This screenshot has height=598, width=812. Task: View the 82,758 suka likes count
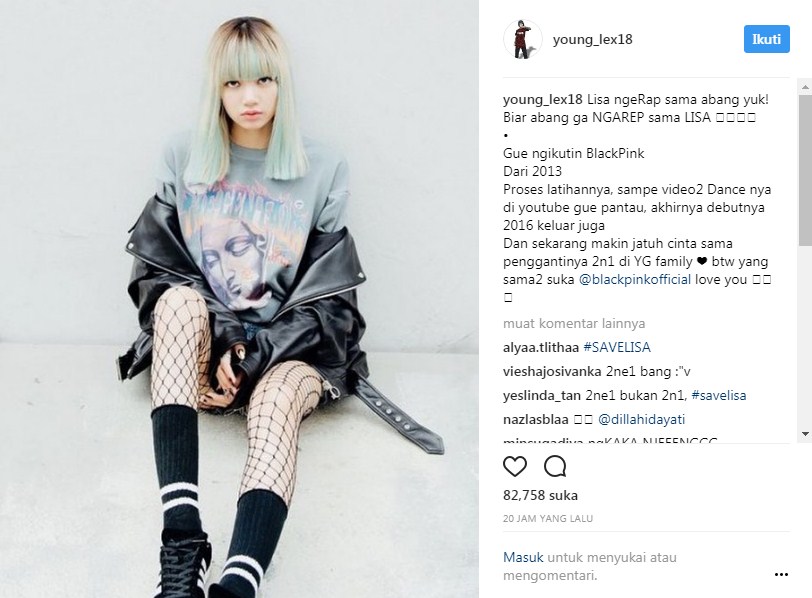point(540,495)
